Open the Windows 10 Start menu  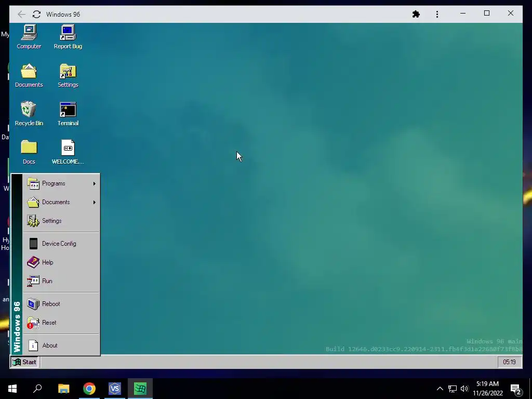tap(12, 389)
